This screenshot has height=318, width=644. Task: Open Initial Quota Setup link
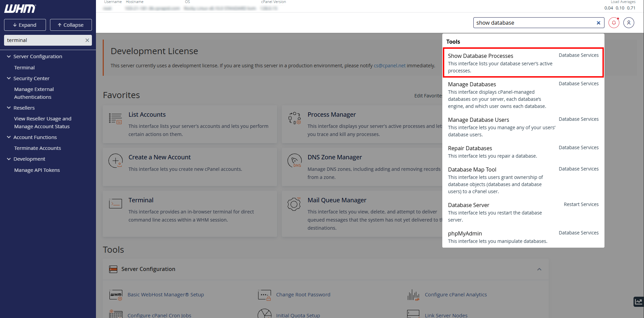298,315
